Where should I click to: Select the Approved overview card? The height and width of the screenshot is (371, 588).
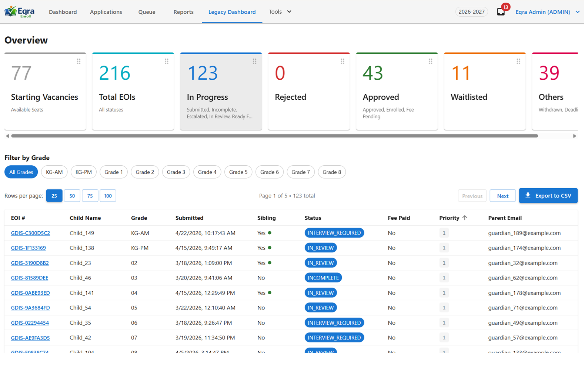pyautogui.click(x=397, y=91)
